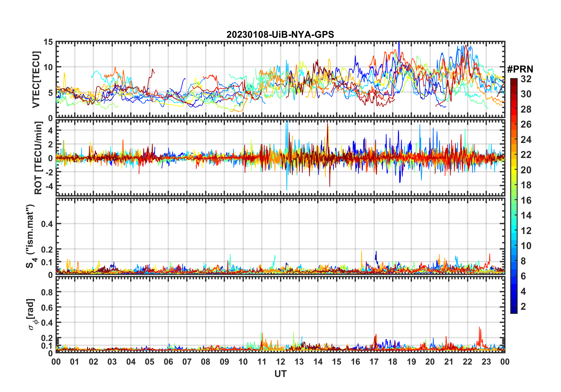The height and width of the screenshot is (392, 561).
Task: Click the UT x-axis label
Action: [x=280, y=374]
